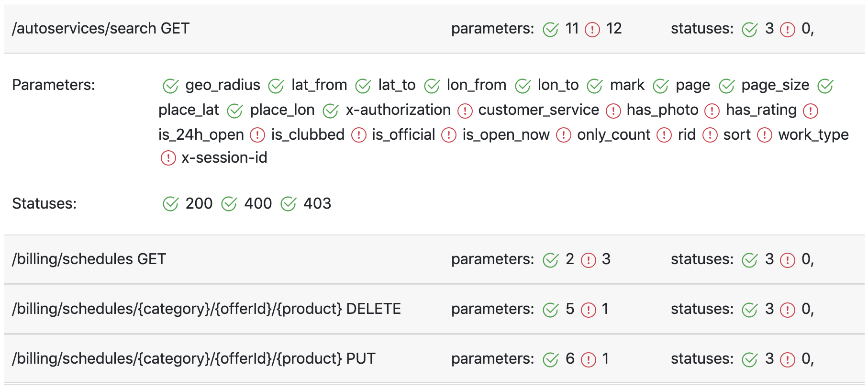Click red warning icon before has_photo

click(x=613, y=111)
